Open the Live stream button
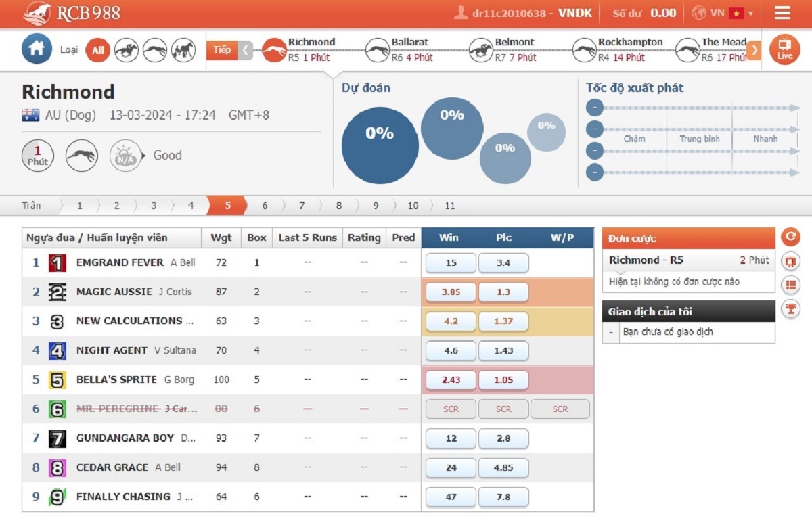 (x=785, y=50)
